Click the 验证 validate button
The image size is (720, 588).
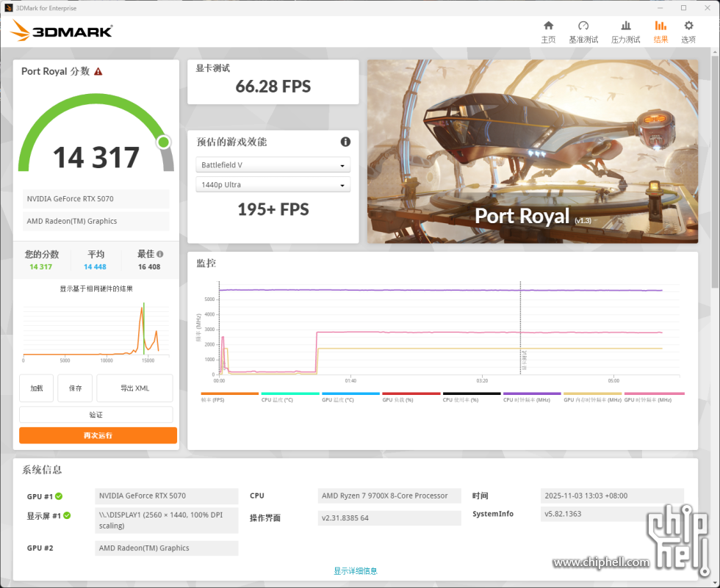96,415
